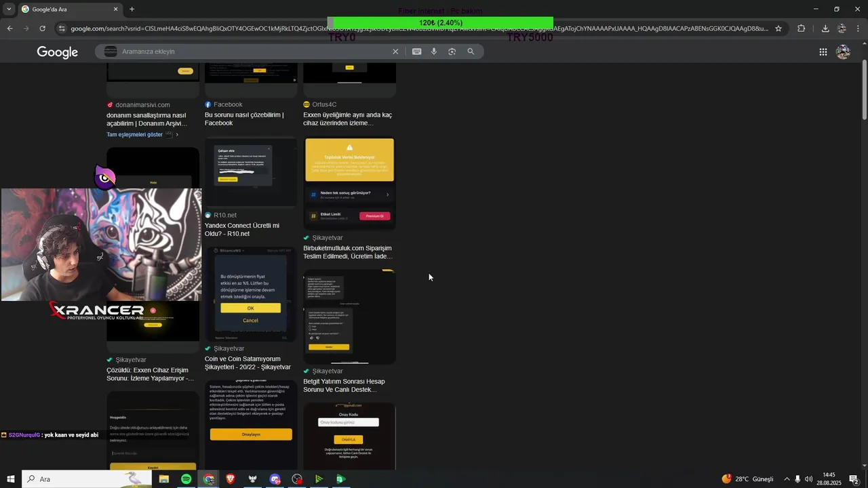Expand Tam eşleşmeleri göster

[x=142, y=134]
